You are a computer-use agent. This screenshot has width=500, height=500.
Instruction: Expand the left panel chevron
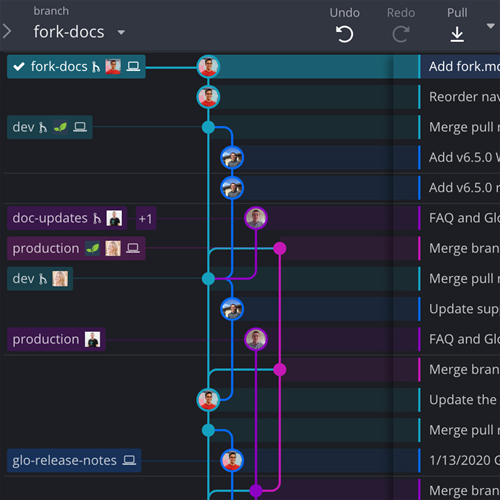click(7, 32)
